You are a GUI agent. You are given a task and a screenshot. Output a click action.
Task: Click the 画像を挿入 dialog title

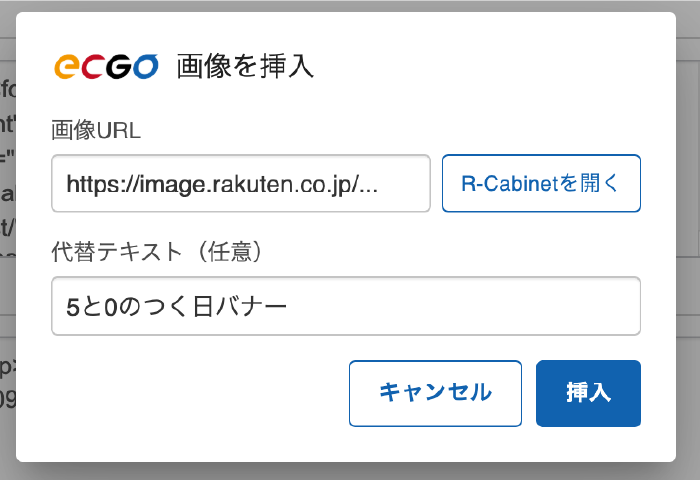[245, 67]
